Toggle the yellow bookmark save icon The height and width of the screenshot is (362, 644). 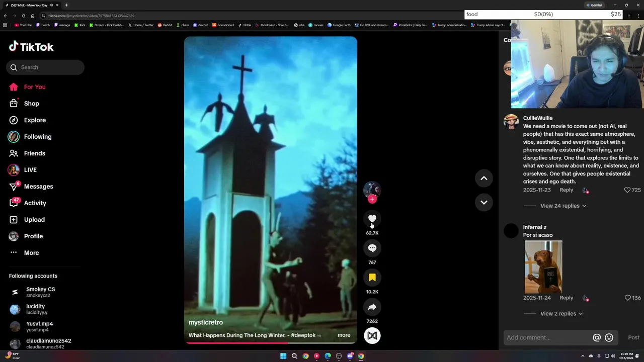pyautogui.click(x=372, y=278)
